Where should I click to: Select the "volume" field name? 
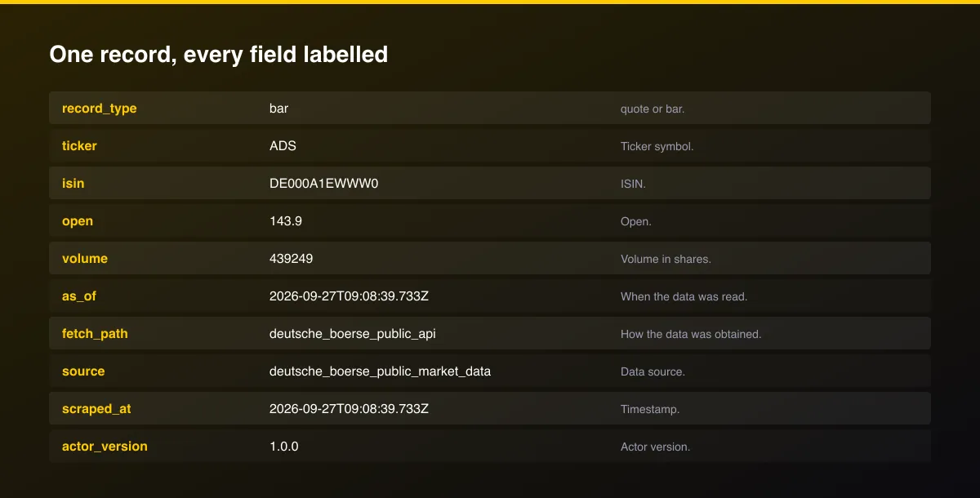click(x=85, y=259)
